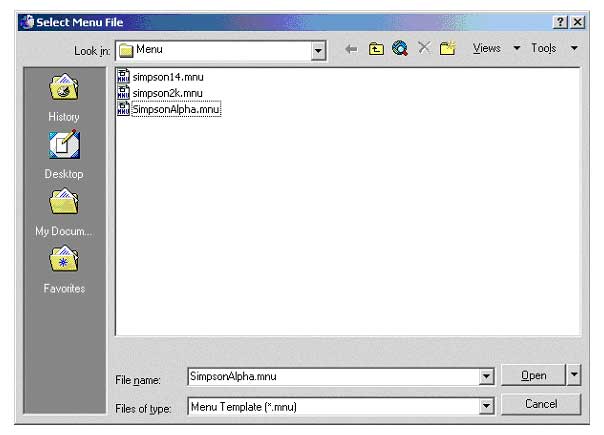Go to the Desktop location

pos(64,157)
